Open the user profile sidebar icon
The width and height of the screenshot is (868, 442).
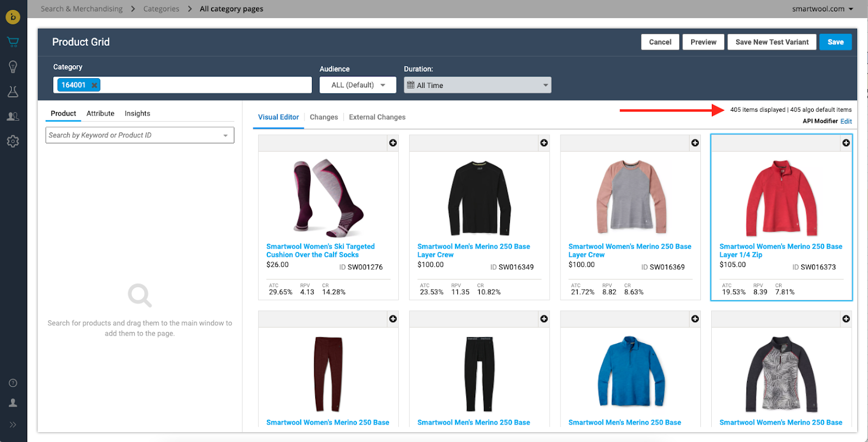tap(13, 403)
